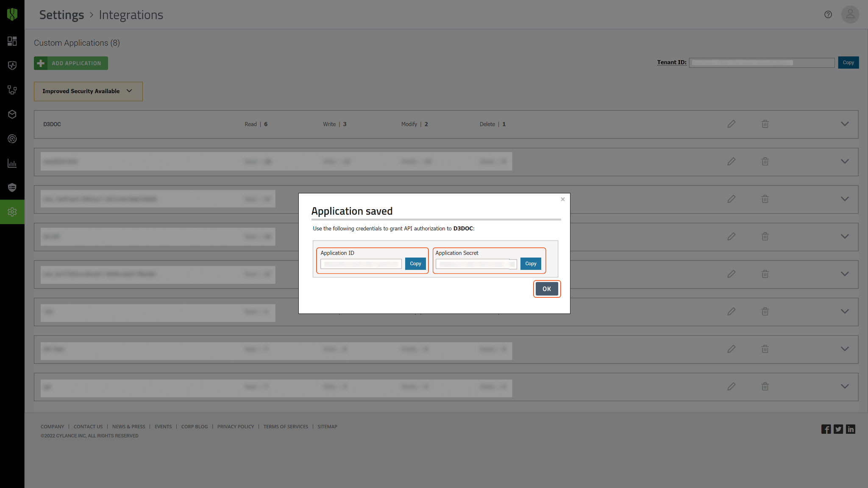Copy the Application ID
This screenshot has height=488, width=868.
click(415, 263)
